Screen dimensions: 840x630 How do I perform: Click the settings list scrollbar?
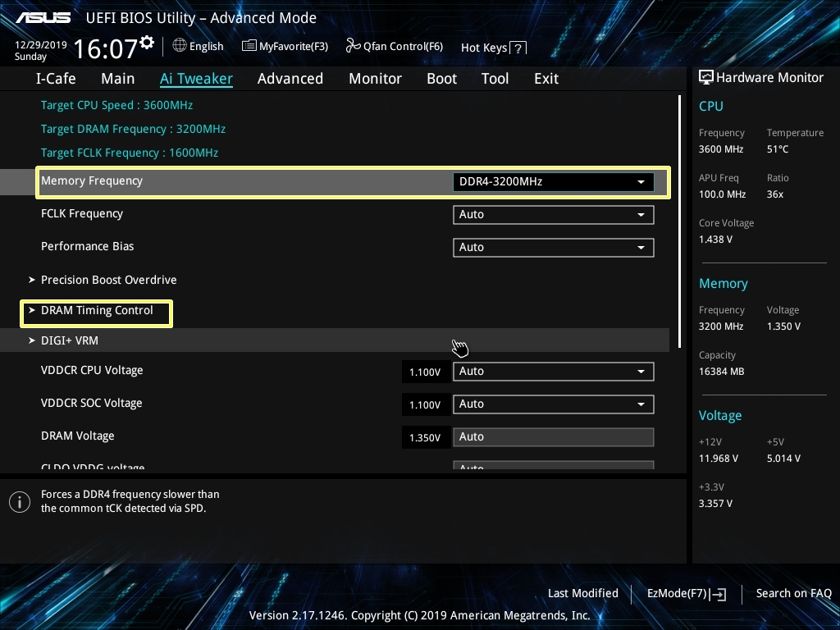tap(679, 221)
